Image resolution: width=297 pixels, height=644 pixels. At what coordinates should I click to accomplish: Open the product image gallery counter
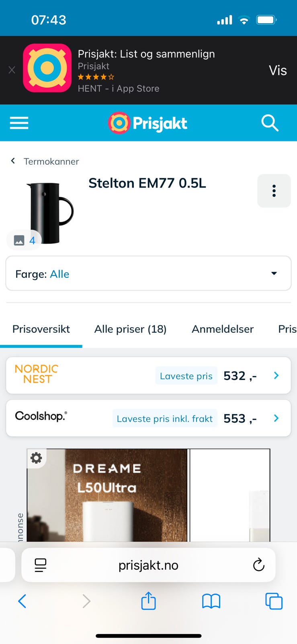click(x=25, y=240)
